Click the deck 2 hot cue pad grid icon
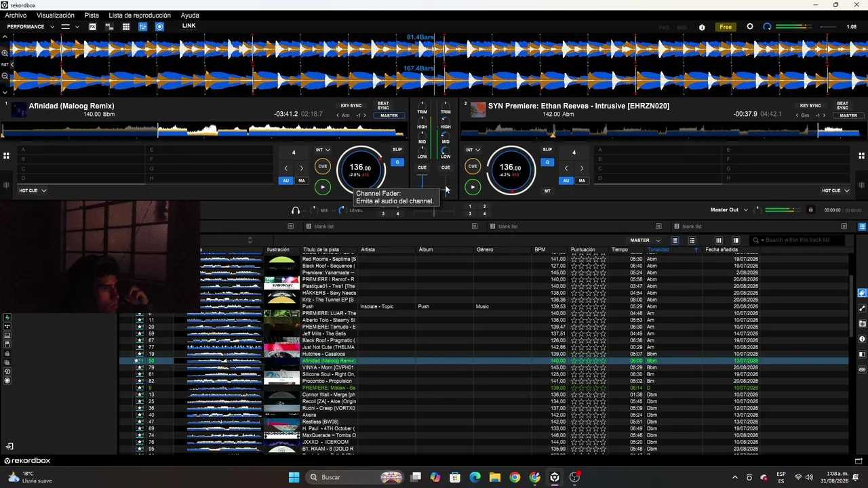Viewport: 868px width, 488px height. click(x=861, y=156)
